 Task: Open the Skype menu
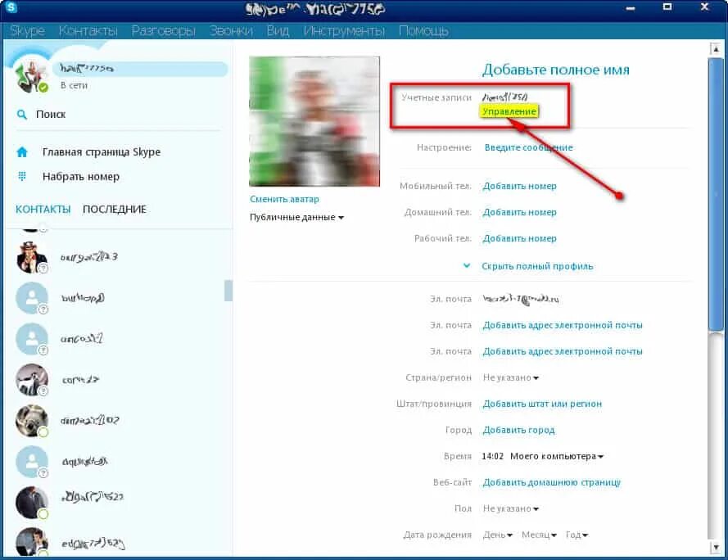[27, 31]
